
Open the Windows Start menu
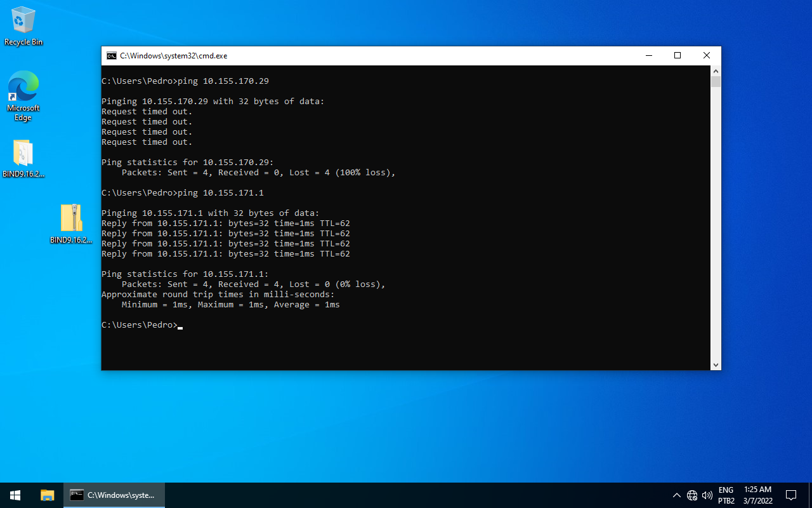click(15, 495)
